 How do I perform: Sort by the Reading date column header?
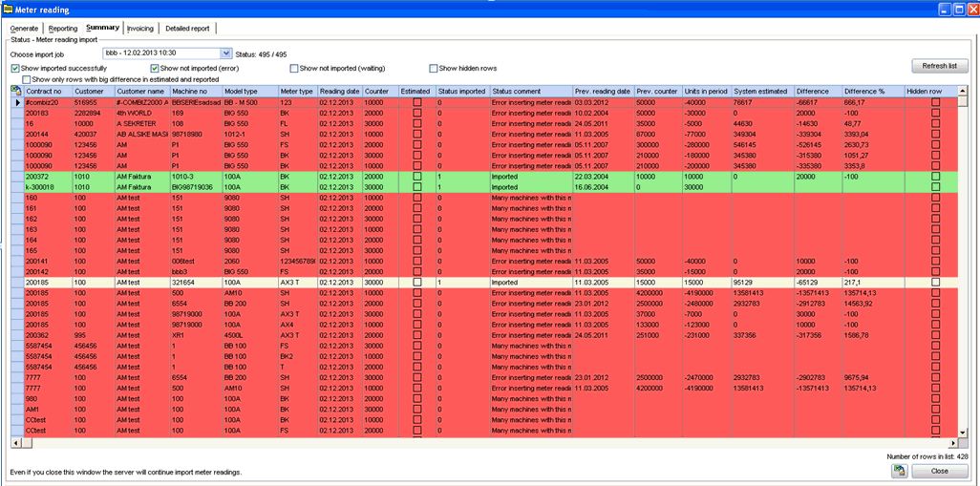coord(339,91)
